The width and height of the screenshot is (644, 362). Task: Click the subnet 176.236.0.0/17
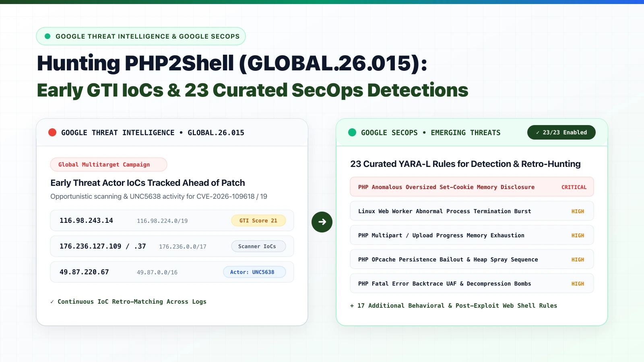click(183, 247)
